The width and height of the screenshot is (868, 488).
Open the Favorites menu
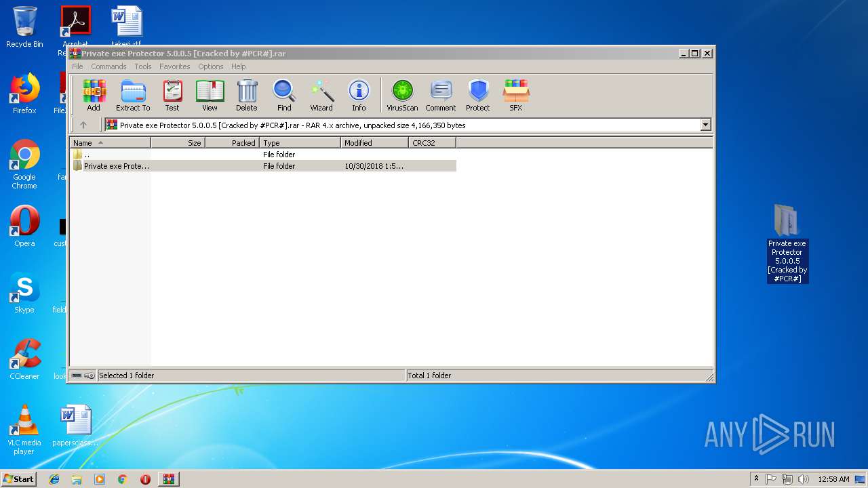click(175, 66)
